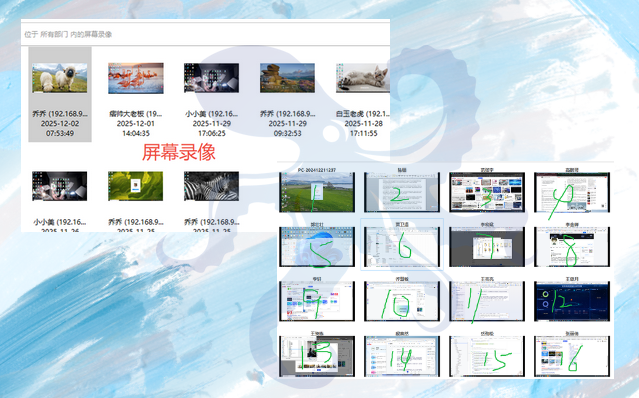This screenshot has width=639, height=398.
Task: Open the monitored screen with many image tiles
Action: 487,192
